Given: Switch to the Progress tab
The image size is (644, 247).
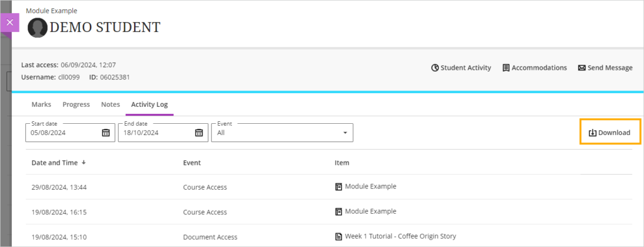Looking at the screenshot, I should pyautogui.click(x=76, y=104).
